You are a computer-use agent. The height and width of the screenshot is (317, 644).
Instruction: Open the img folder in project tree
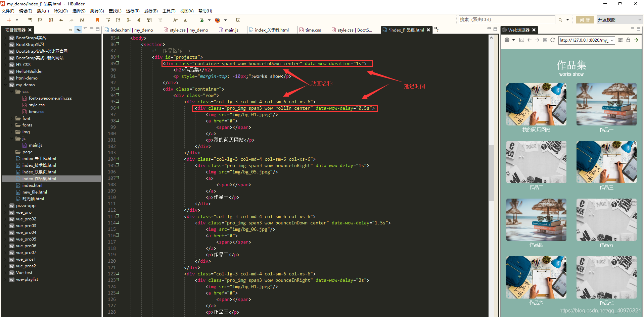[x=26, y=132]
